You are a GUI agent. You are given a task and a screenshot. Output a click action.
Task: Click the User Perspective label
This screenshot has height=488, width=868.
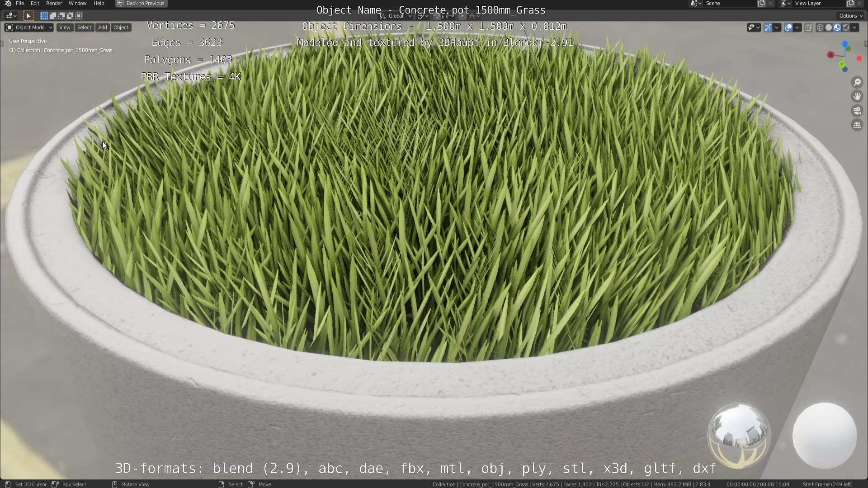[x=28, y=41]
